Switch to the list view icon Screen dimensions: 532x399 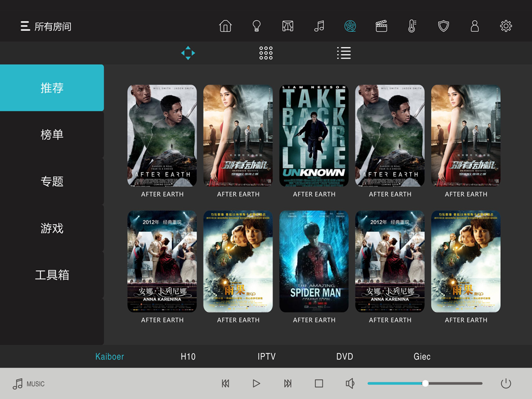tap(344, 53)
